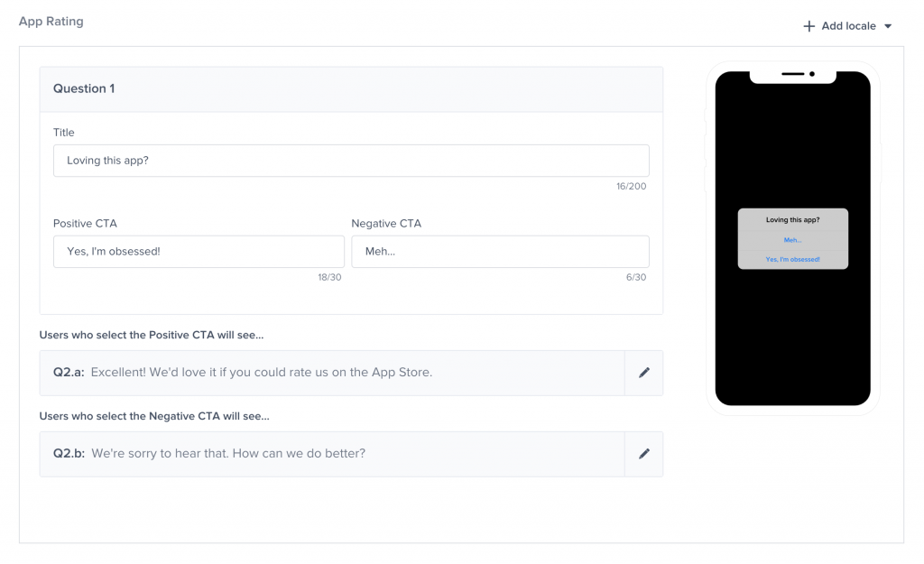Click the Title input containing 'Loving this app?'
924x564 pixels.
pyautogui.click(x=350, y=160)
